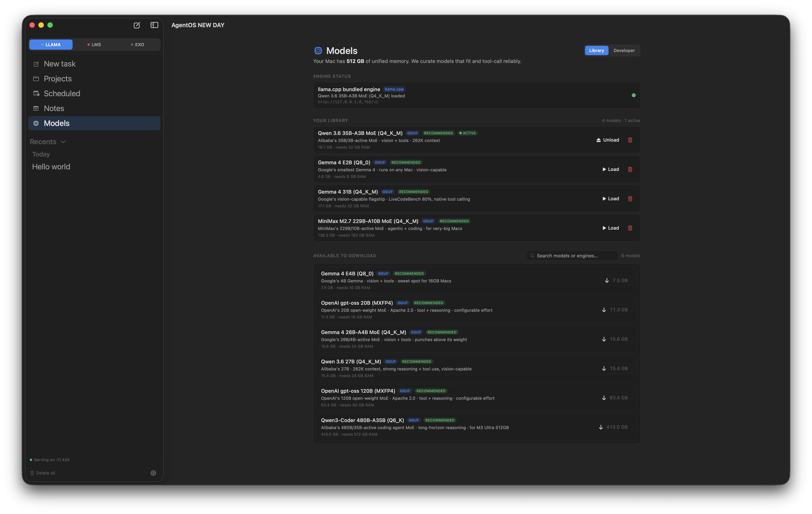Unload the Qwen 3.6 35B-A3B model
Viewport: 812px width, 514px height.
[x=608, y=140]
